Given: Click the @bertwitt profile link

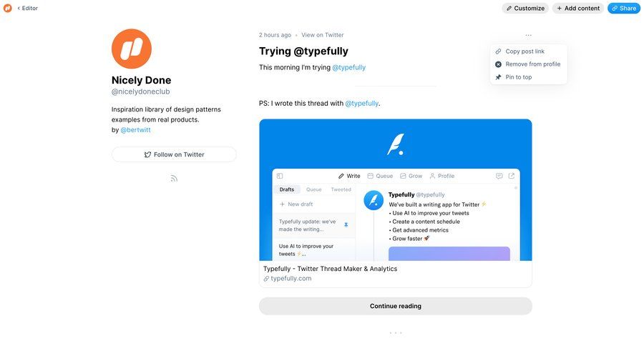Looking at the screenshot, I should pyautogui.click(x=135, y=130).
